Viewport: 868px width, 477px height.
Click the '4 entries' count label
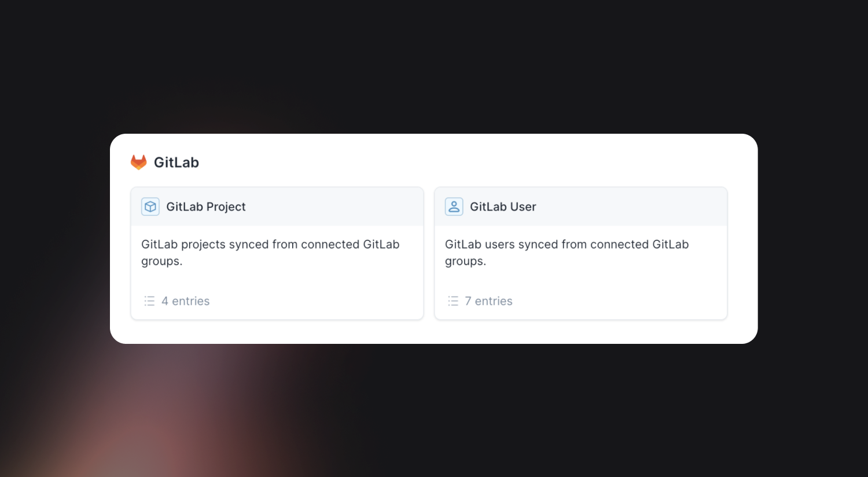pos(186,301)
